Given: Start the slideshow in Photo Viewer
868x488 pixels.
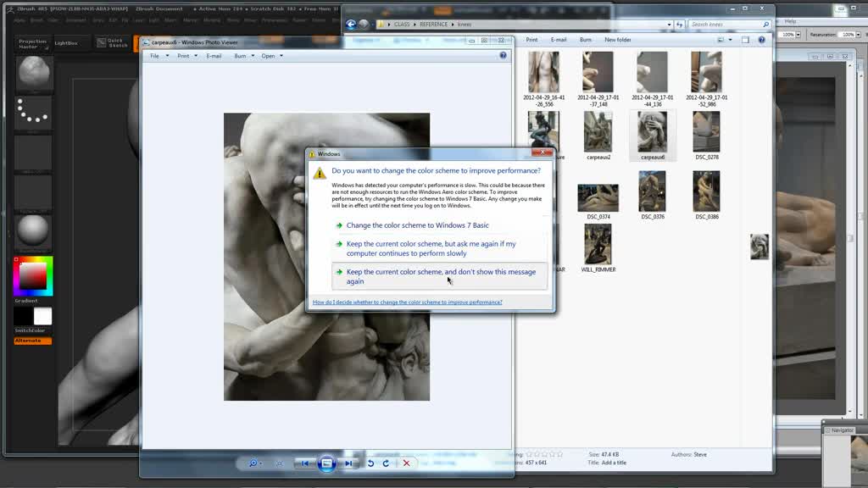Looking at the screenshot, I should [326, 463].
